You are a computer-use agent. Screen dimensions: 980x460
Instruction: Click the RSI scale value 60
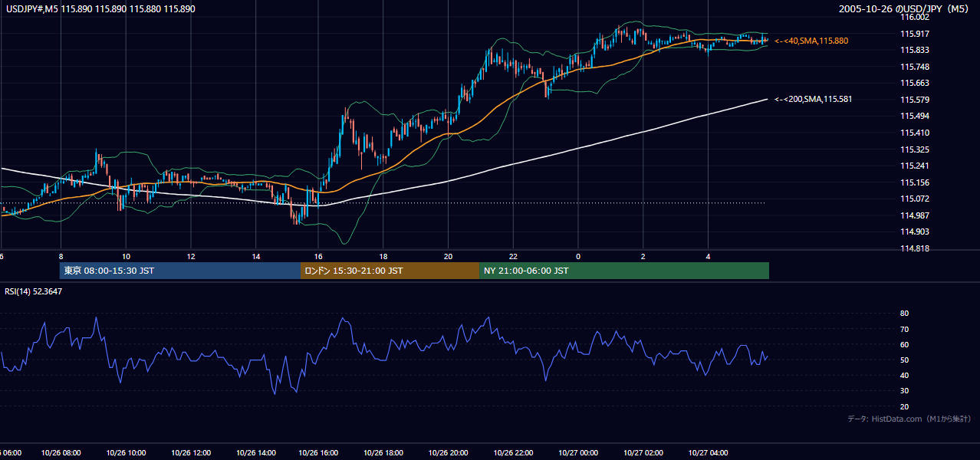(x=905, y=344)
